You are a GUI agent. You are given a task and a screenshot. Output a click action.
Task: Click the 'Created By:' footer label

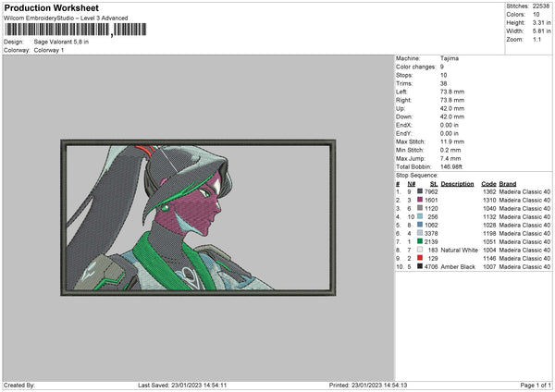click(19, 385)
